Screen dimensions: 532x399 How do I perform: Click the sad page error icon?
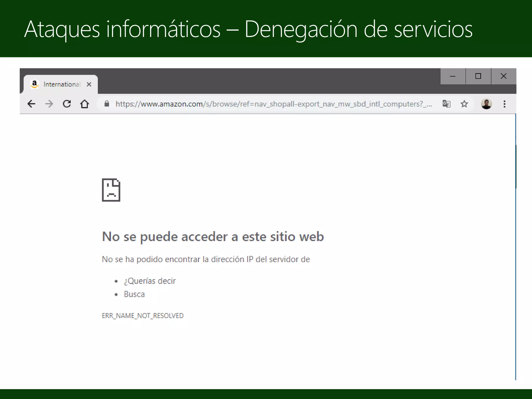pos(111,190)
